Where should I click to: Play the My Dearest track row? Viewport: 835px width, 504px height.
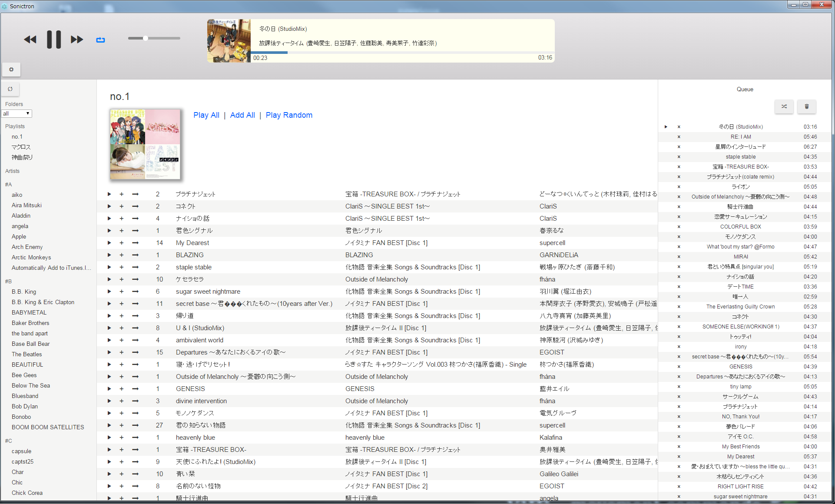(x=109, y=243)
